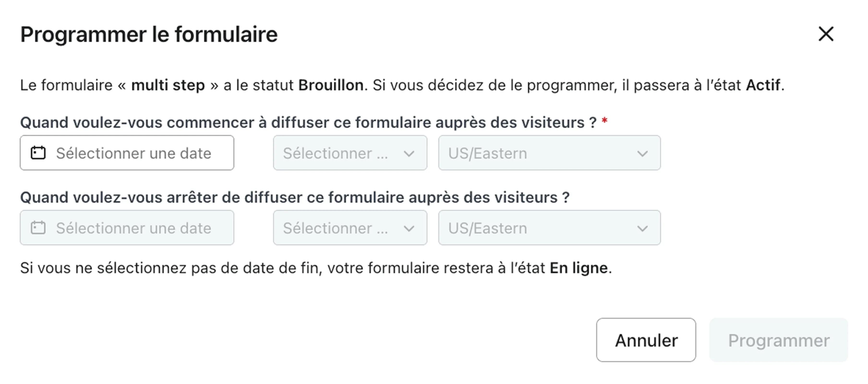Close the Programmer le formulaire dialog
The image size is (868, 384).
pyautogui.click(x=826, y=34)
